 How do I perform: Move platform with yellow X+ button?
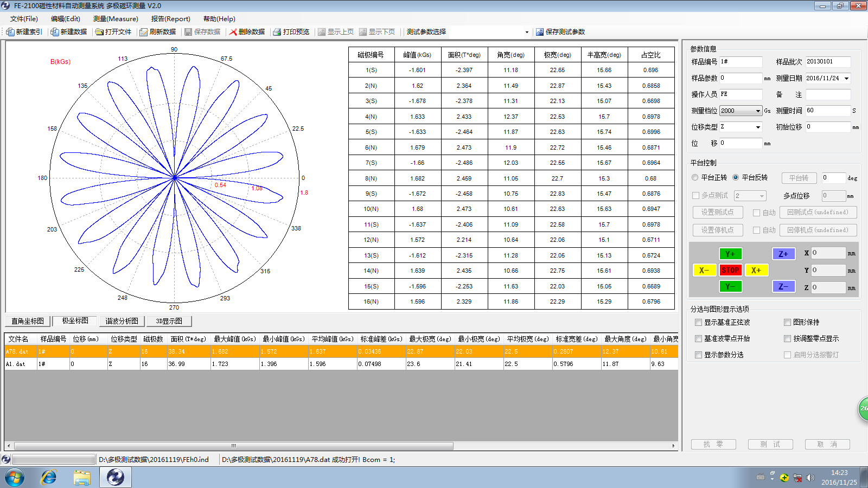tap(756, 270)
